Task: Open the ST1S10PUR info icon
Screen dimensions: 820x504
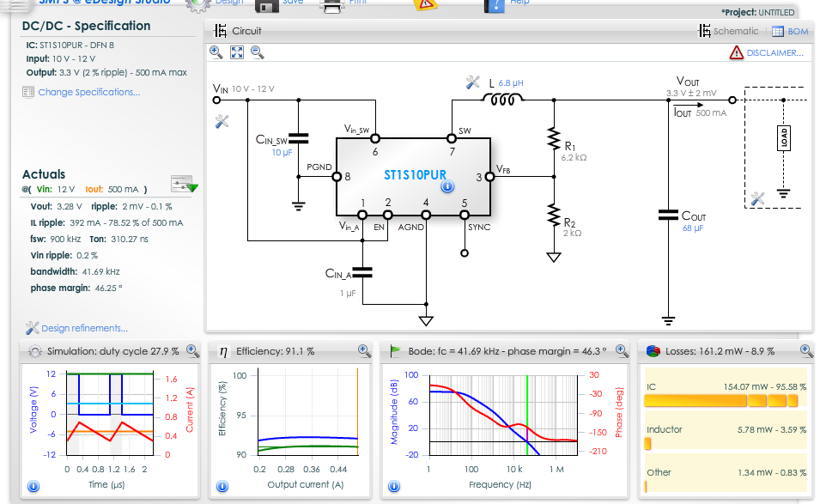Action: click(x=446, y=187)
